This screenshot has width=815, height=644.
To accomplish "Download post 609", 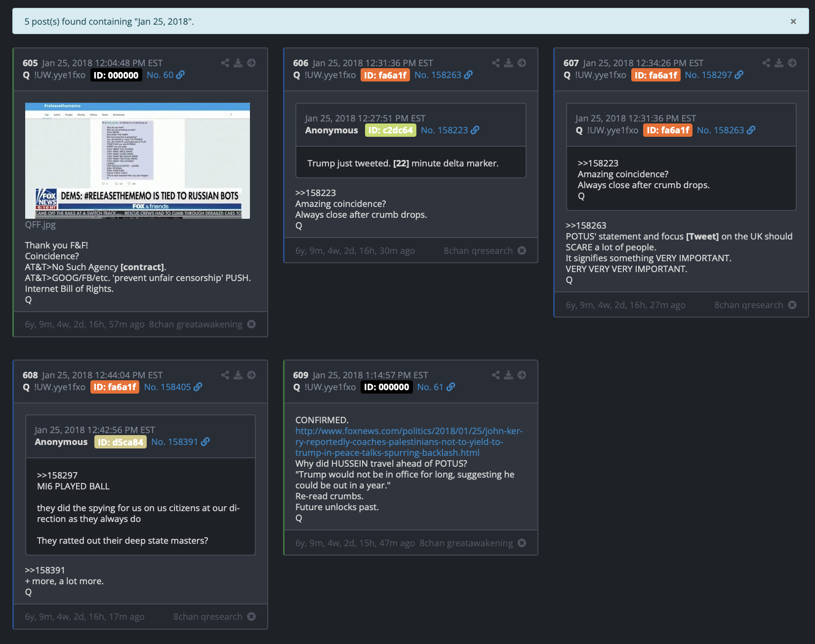I will coord(509,375).
